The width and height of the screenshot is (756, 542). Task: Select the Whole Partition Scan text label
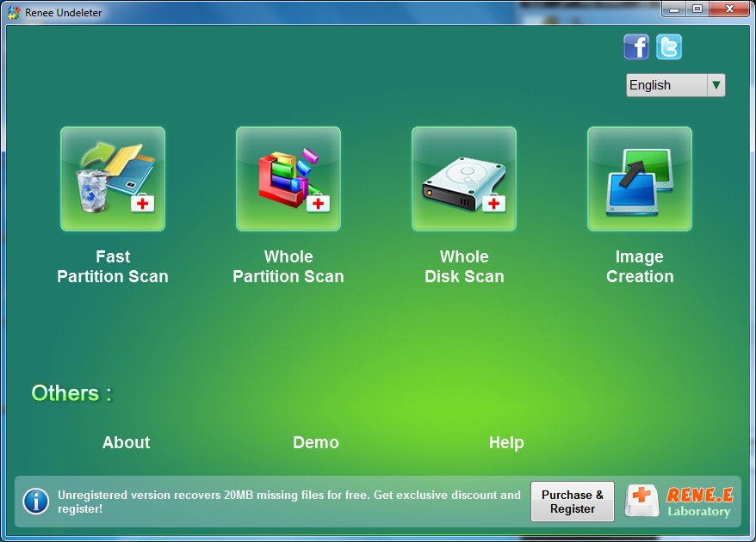[x=288, y=267]
